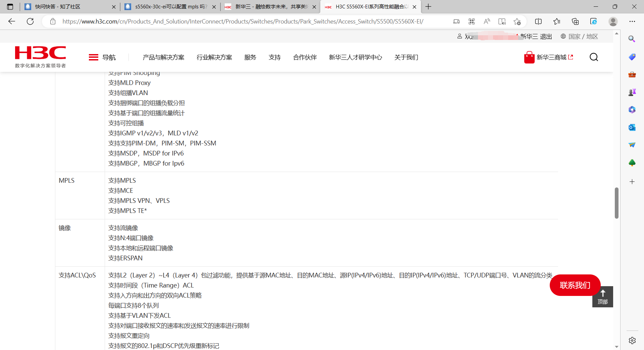Click the H3C logo
Image resolution: width=644 pixels, height=350 pixels.
click(x=40, y=57)
